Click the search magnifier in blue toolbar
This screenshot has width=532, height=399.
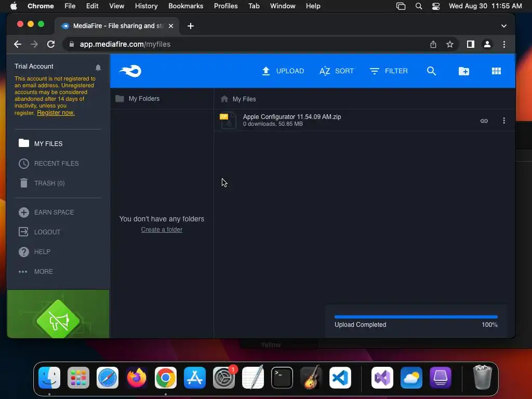[431, 71]
